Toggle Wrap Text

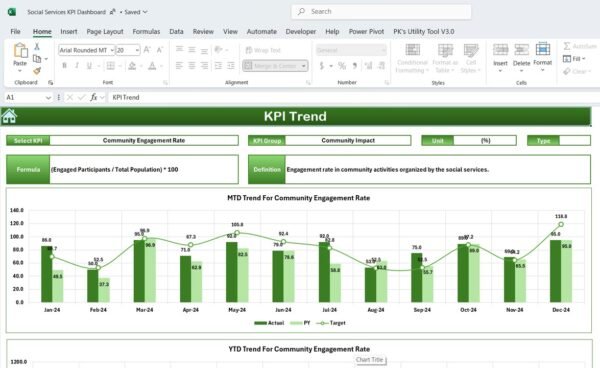click(263, 50)
